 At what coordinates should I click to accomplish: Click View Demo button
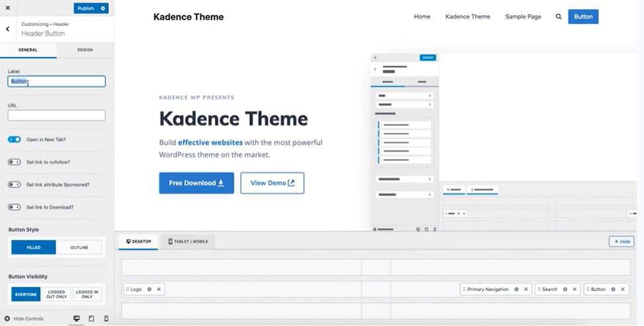tap(273, 183)
